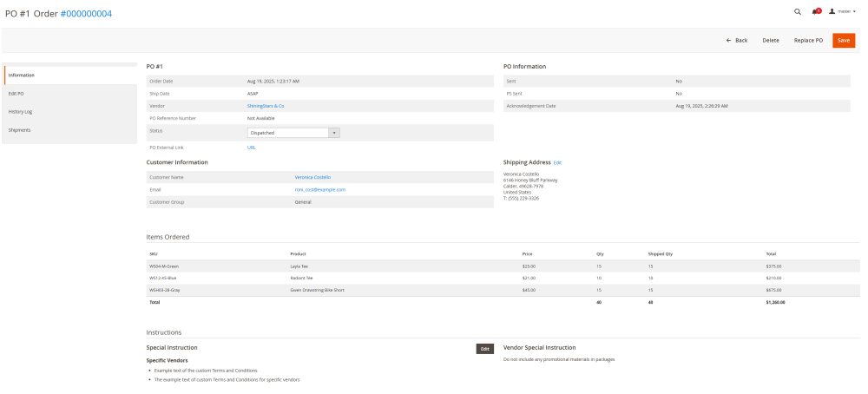This screenshot has width=868, height=394.
Task: Open the Shipments tab
Action: click(x=70, y=130)
